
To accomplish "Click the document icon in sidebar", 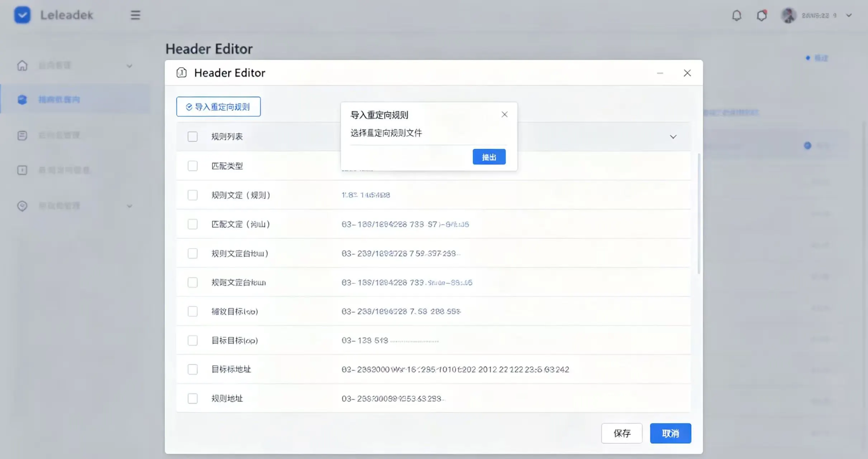I will (x=22, y=135).
